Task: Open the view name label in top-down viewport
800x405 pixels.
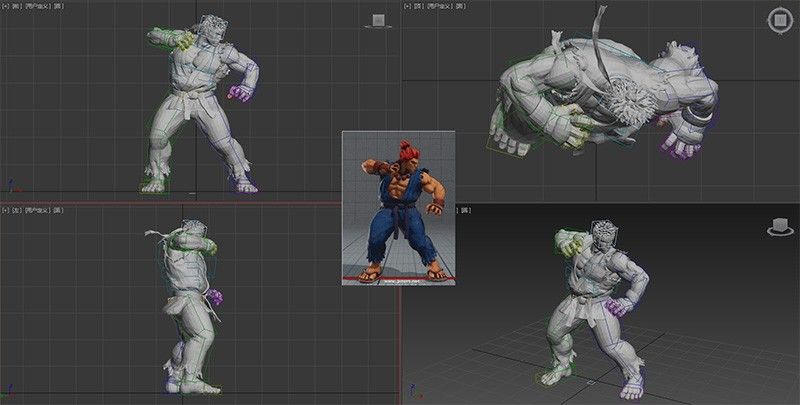Action: (x=419, y=6)
